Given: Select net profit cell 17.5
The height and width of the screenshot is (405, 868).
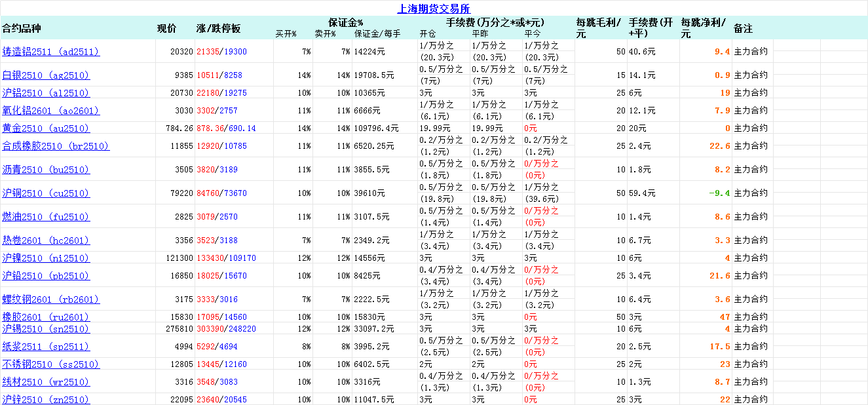Looking at the screenshot, I should (721, 347).
